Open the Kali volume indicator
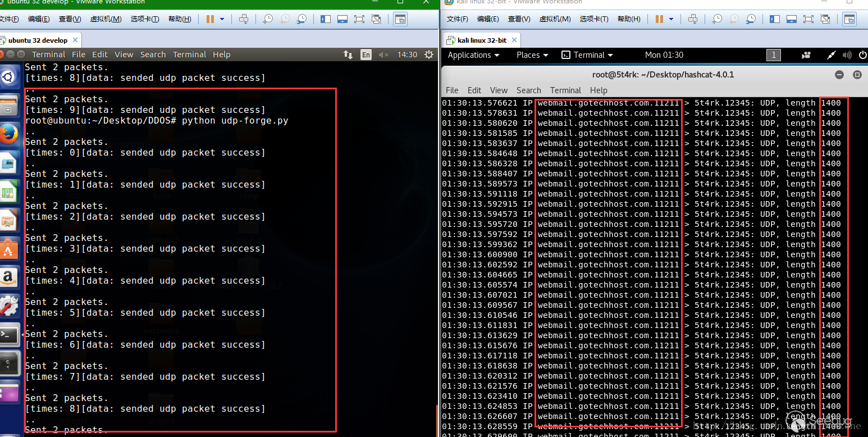The width and height of the screenshot is (868, 437). click(x=847, y=55)
